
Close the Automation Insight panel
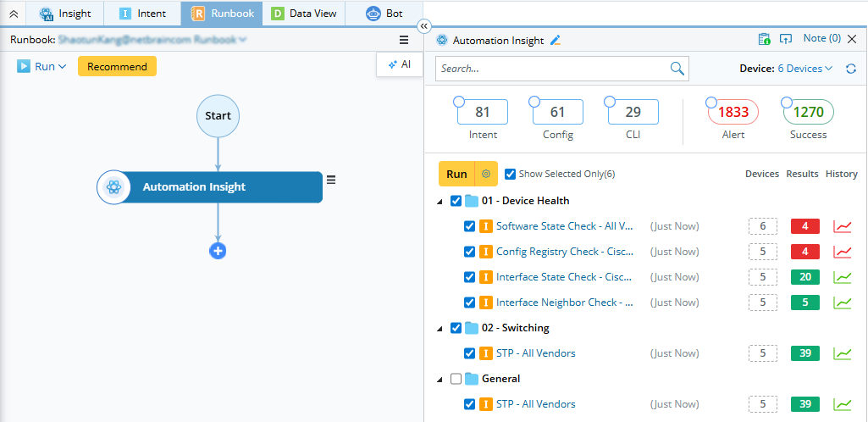pyautogui.click(x=852, y=39)
